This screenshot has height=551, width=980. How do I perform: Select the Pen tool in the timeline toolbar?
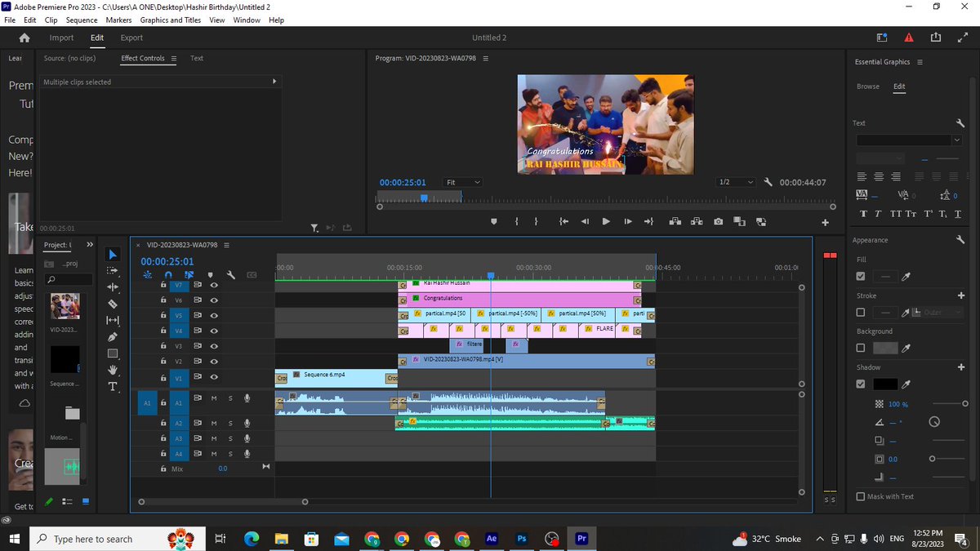tap(113, 336)
